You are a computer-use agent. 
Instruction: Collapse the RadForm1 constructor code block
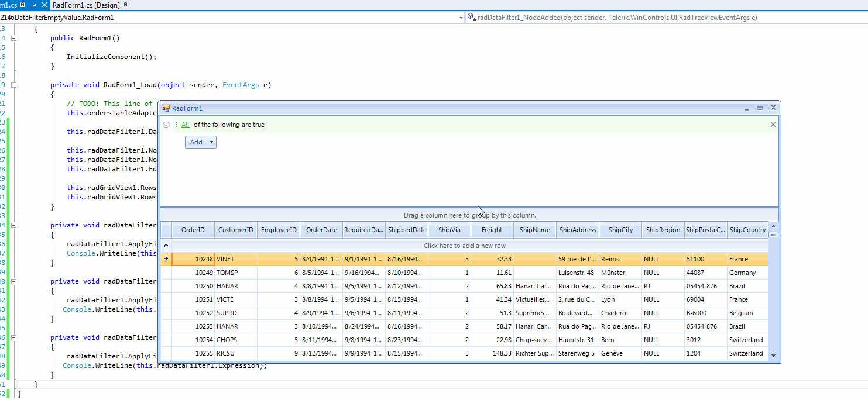click(x=13, y=38)
